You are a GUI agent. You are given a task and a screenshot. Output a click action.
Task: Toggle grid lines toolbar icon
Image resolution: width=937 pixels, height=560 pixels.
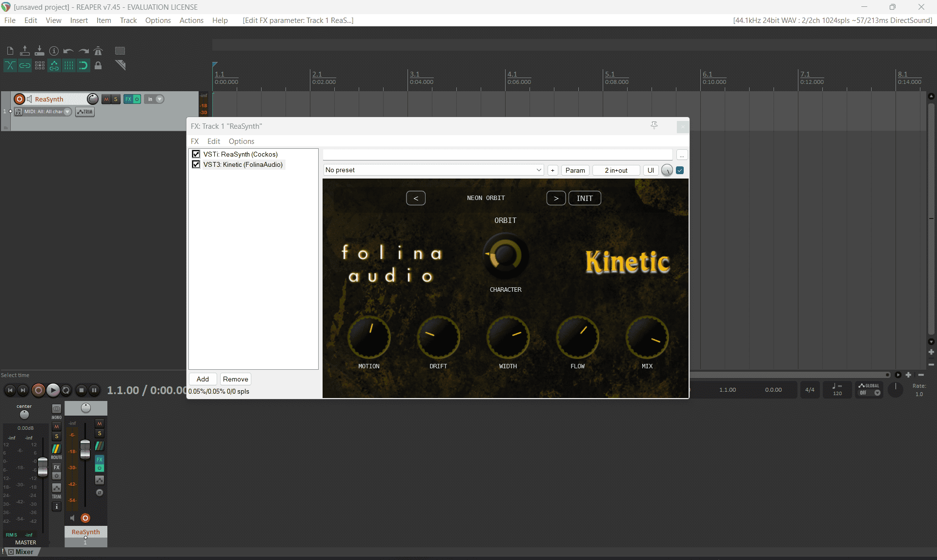(69, 65)
